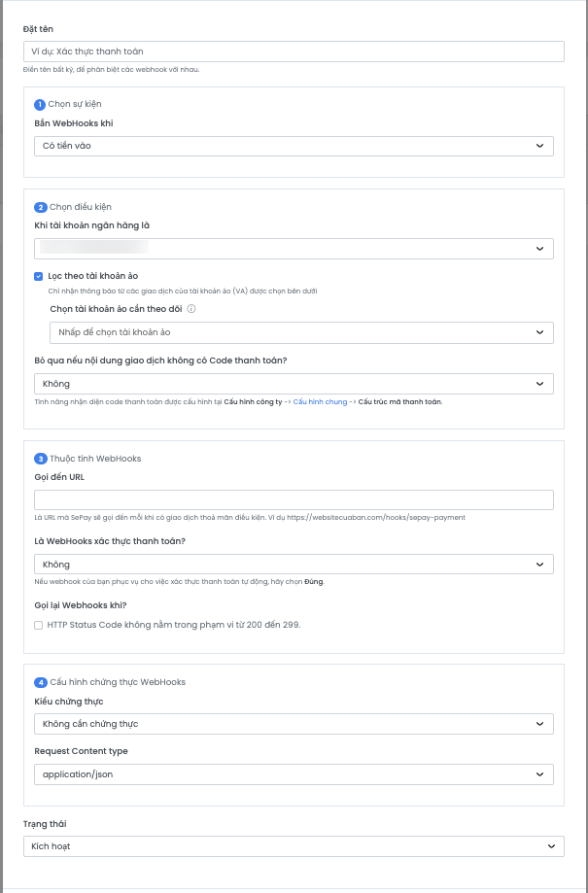Open the "Bắn WebHooks khi" dropdown

point(294,146)
